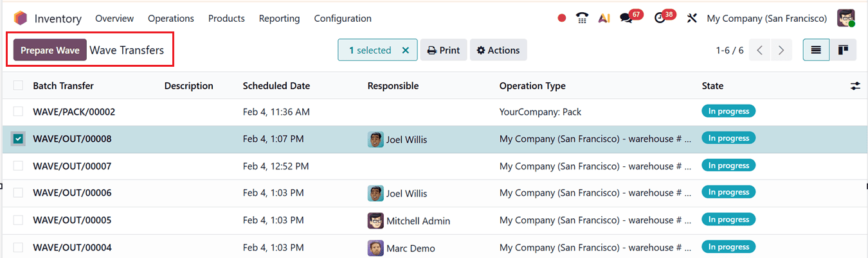Uncheck the WAVE/OUT/00008 row checkbox

[x=19, y=139]
